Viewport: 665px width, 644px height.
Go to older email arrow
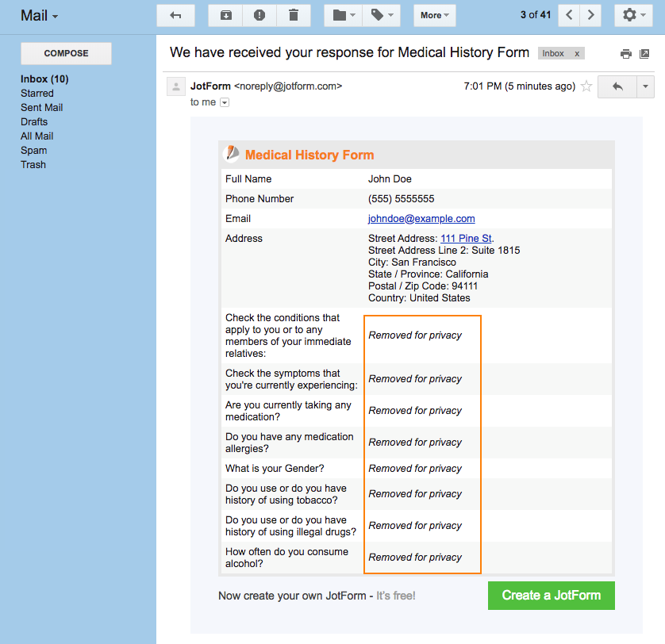click(x=590, y=16)
